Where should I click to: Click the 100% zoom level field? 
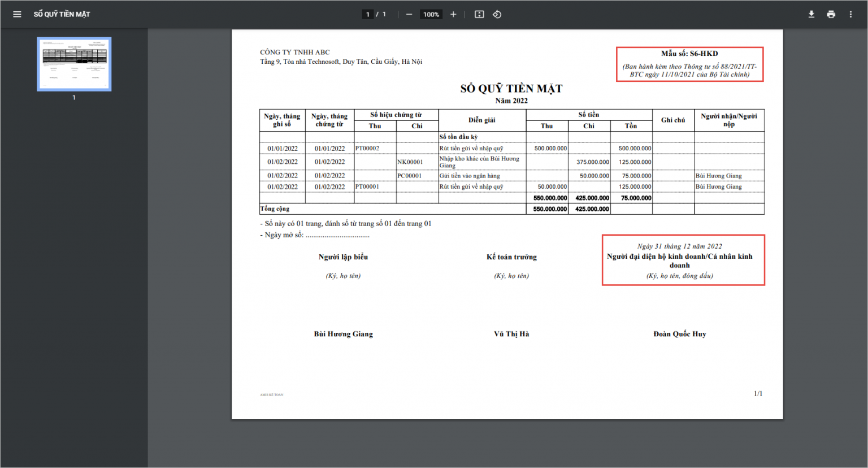[431, 14]
